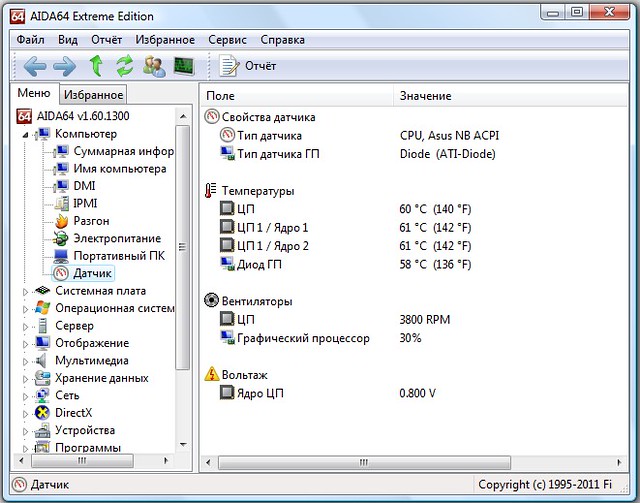
Task: Select Электропитание in the tree
Action: click(116, 238)
